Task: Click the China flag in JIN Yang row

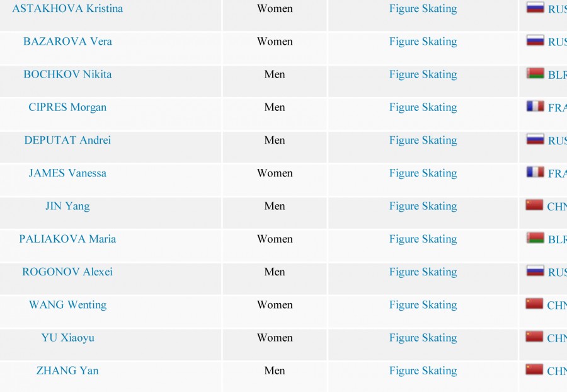Action: 534,205
